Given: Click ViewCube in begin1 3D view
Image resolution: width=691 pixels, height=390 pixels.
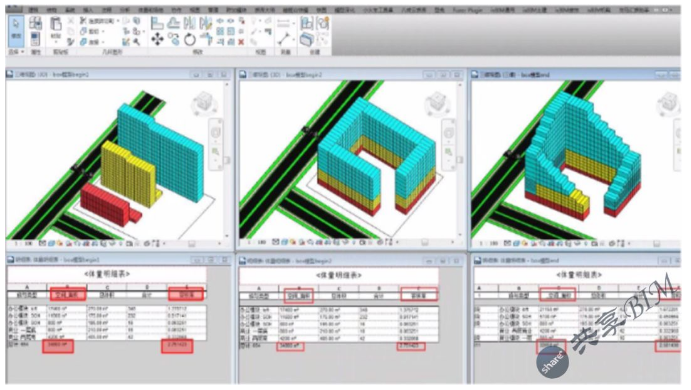Looking at the screenshot, I should coord(204,102).
